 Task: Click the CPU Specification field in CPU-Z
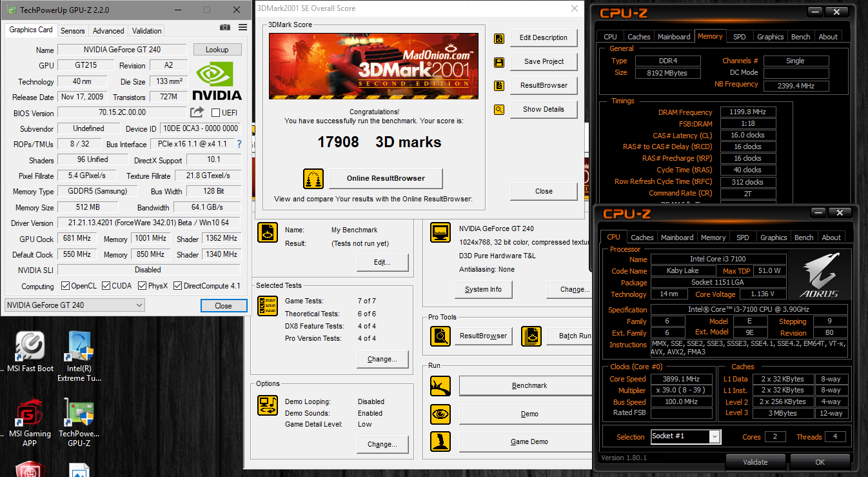[749, 310]
